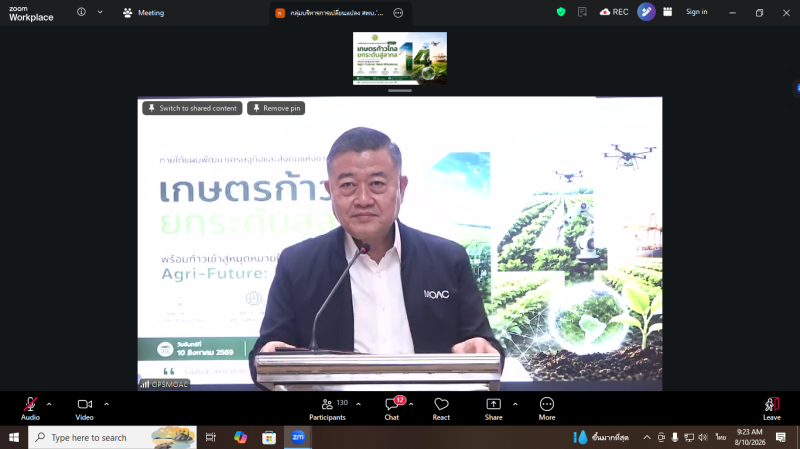Viewport: 800px width, 449px height.
Task: Expand share options arrow
Action: pyautogui.click(x=515, y=404)
